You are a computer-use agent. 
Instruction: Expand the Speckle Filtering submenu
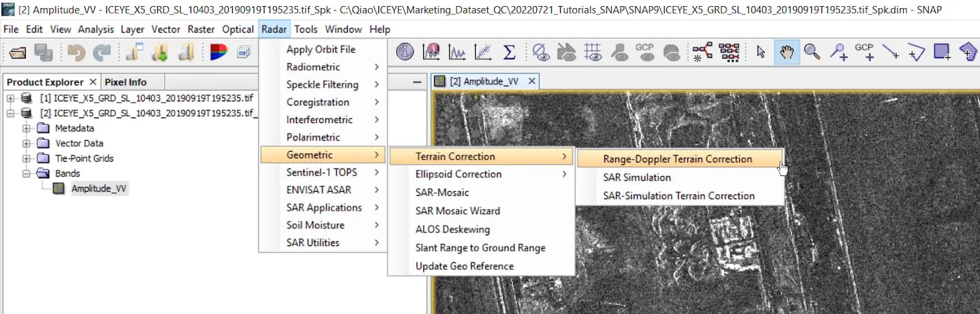(323, 84)
